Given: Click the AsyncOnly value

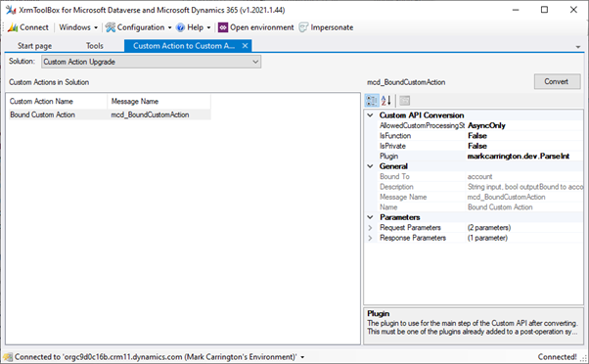Looking at the screenshot, I should coord(486,125).
